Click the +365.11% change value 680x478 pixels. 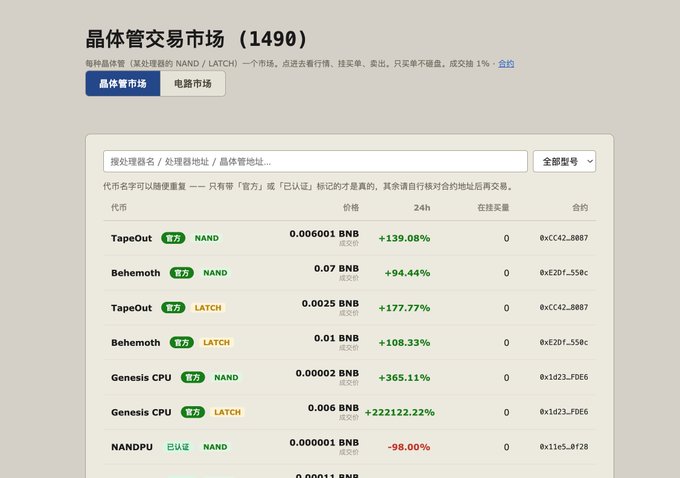(404, 377)
